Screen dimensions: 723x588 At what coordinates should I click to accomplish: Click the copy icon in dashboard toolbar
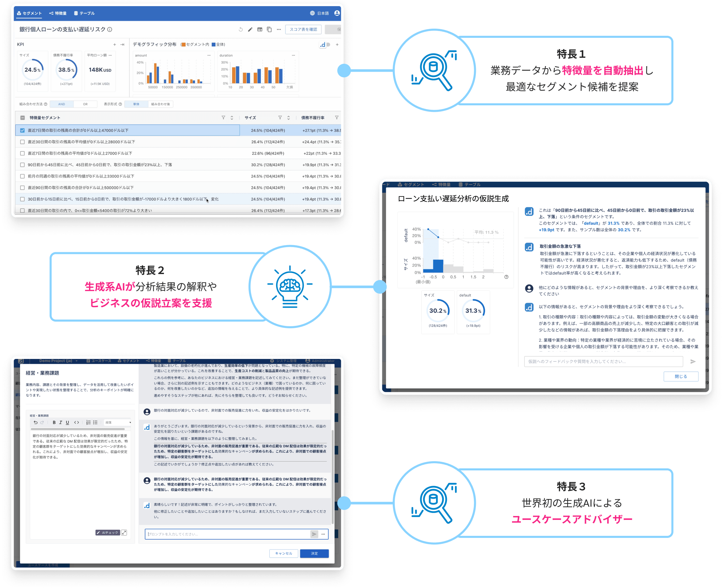coord(269,29)
